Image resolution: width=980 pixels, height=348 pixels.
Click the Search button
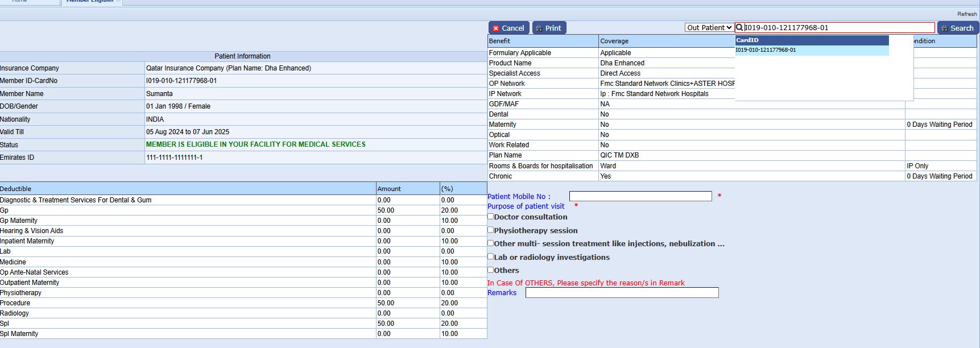pos(957,28)
